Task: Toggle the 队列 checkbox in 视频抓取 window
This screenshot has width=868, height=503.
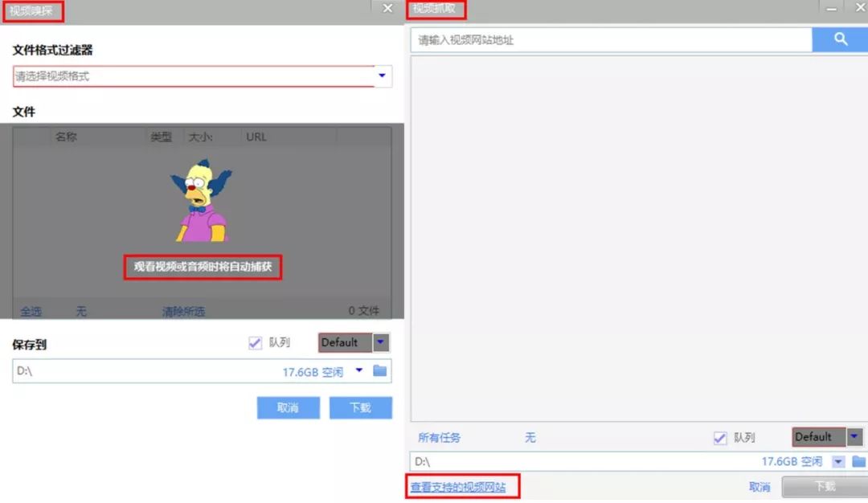Action: [x=719, y=438]
